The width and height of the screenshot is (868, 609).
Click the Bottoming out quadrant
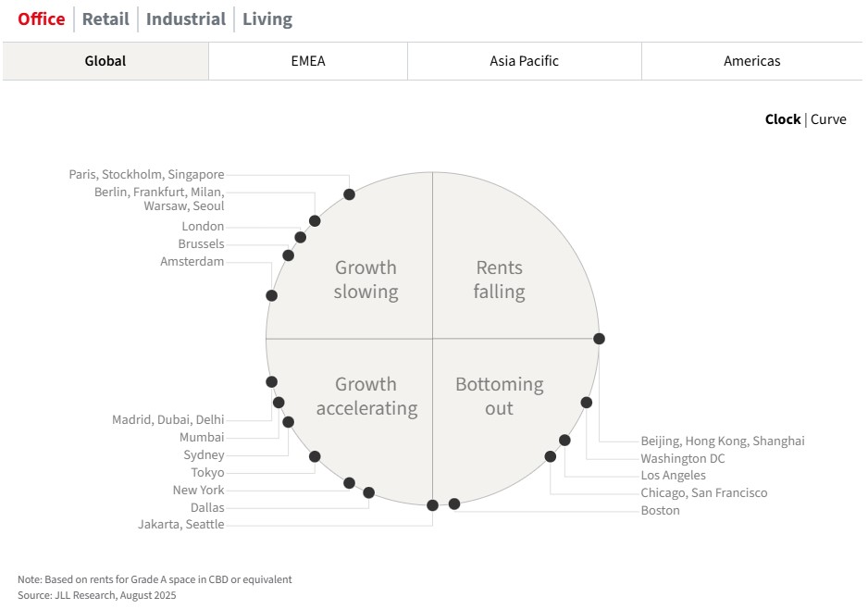(x=499, y=396)
